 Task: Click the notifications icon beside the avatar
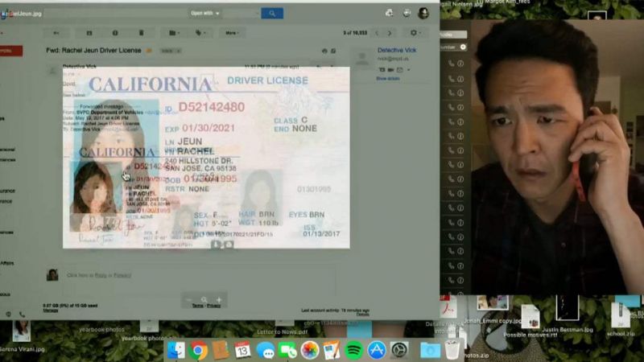click(407, 13)
